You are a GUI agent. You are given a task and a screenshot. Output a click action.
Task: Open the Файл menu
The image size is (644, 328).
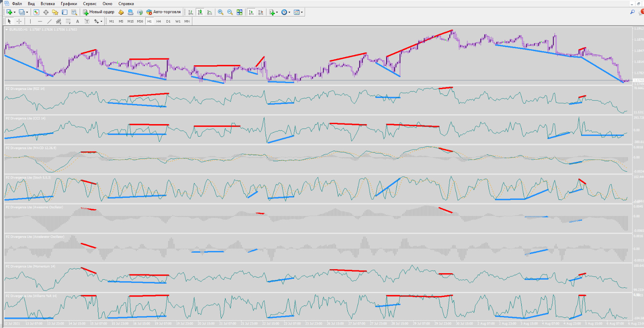[17, 4]
